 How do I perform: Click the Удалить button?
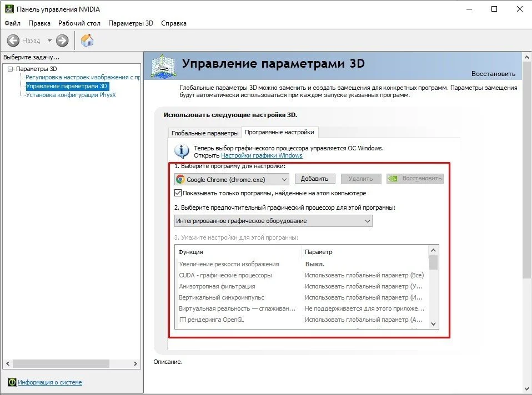point(360,179)
